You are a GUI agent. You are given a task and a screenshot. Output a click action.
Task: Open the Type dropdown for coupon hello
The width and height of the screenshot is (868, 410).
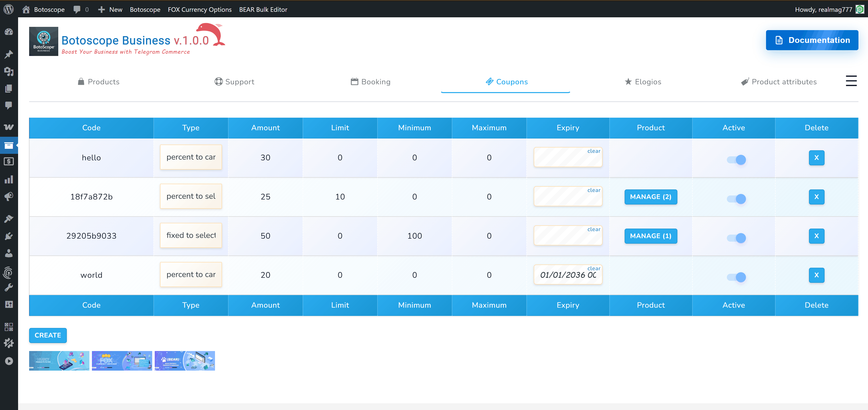click(x=191, y=157)
